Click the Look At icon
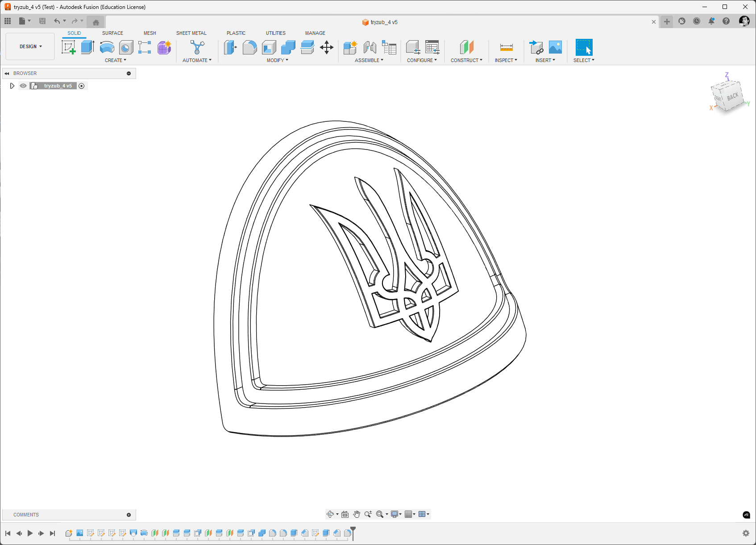 pyautogui.click(x=345, y=514)
